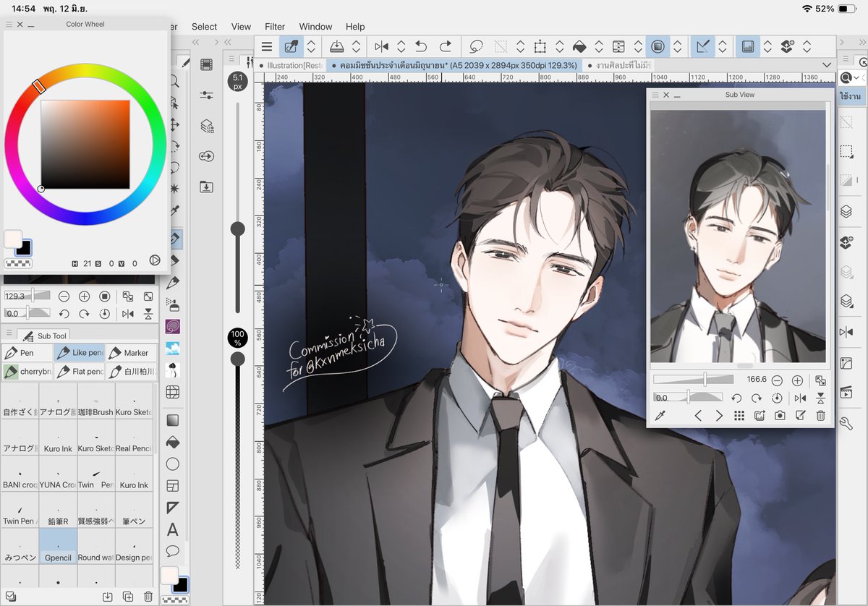Choose the Round watercolor brush
Viewport: 868px width, 606px height.
coord(95,547)
